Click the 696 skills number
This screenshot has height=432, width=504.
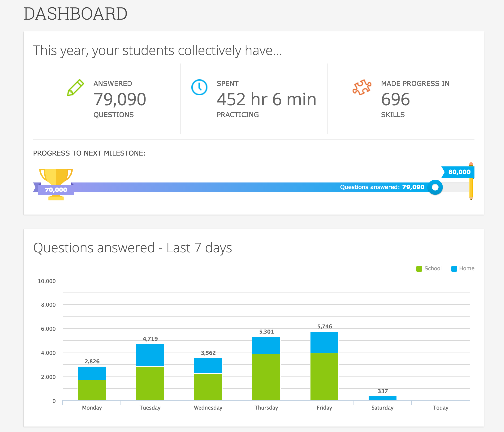(395, 99)
